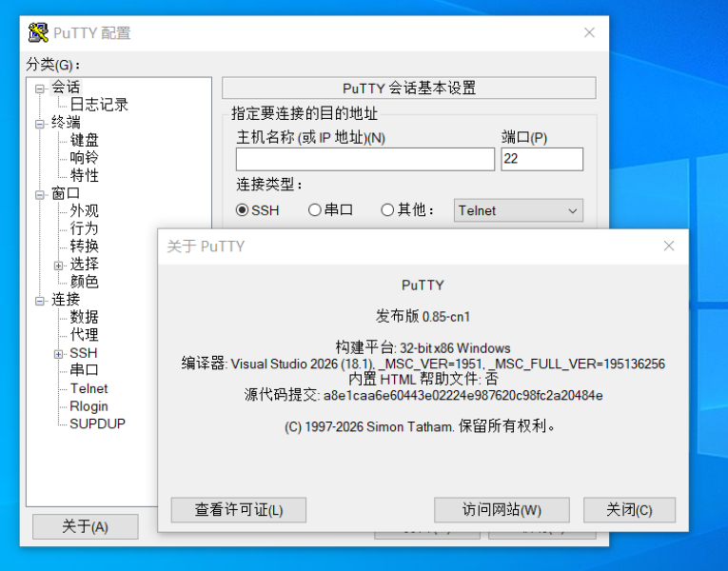The image size is (728, 571).
Task: Click the 主机名称 host name input field
Action: [365, 159]
